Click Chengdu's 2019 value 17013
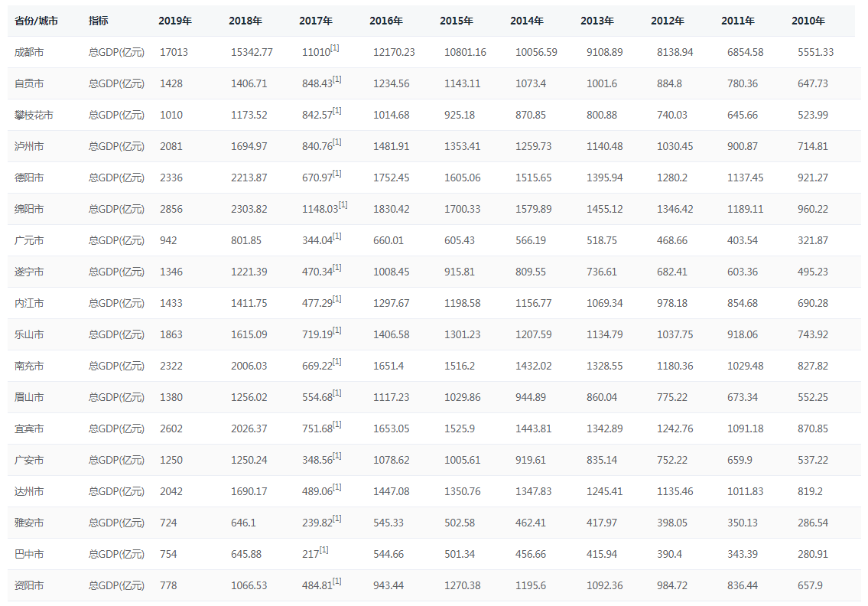This screenshot has height=606, width=868. [x=174, y=52]
